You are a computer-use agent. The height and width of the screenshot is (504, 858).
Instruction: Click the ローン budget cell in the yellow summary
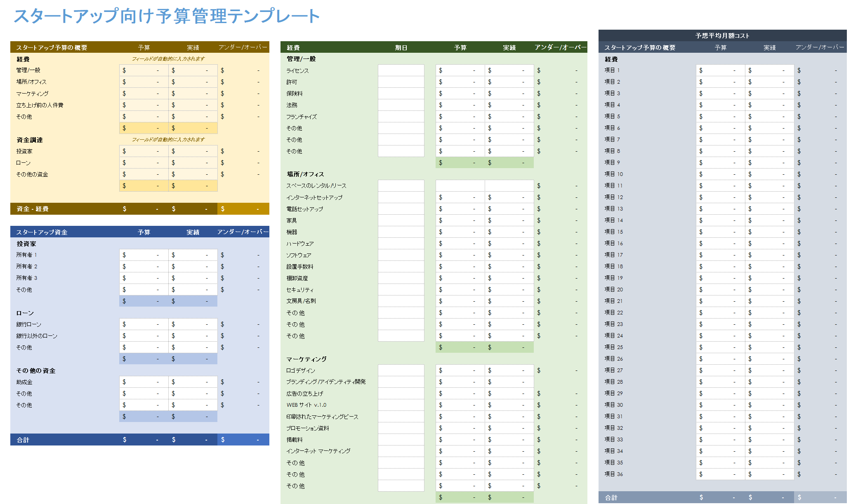[x=144, y=163]
